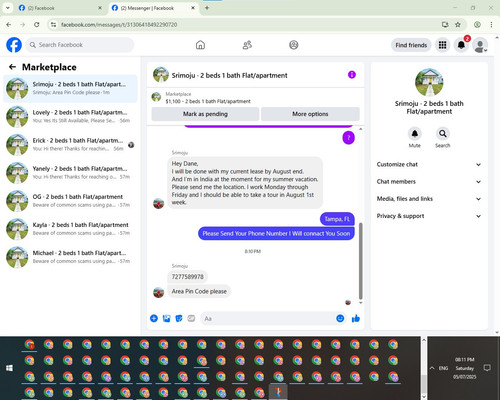Open Chrome tab search dropdown
This screenshot has height=400, width=500.
pyautogui.click(x=7, y=8)
